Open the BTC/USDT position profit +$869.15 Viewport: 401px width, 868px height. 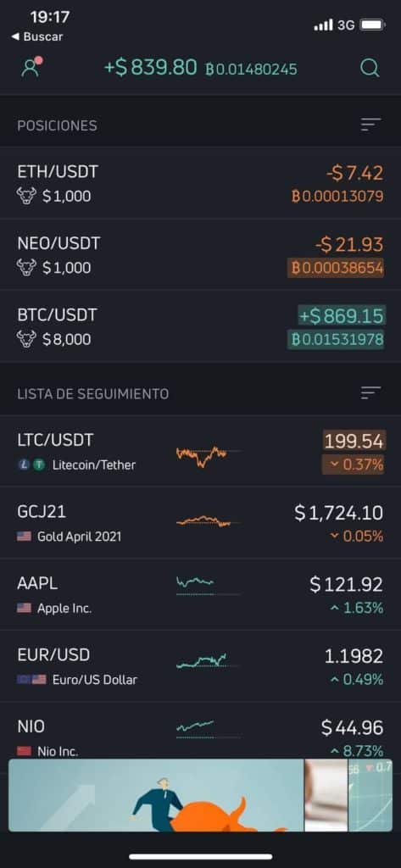point(341,316)
